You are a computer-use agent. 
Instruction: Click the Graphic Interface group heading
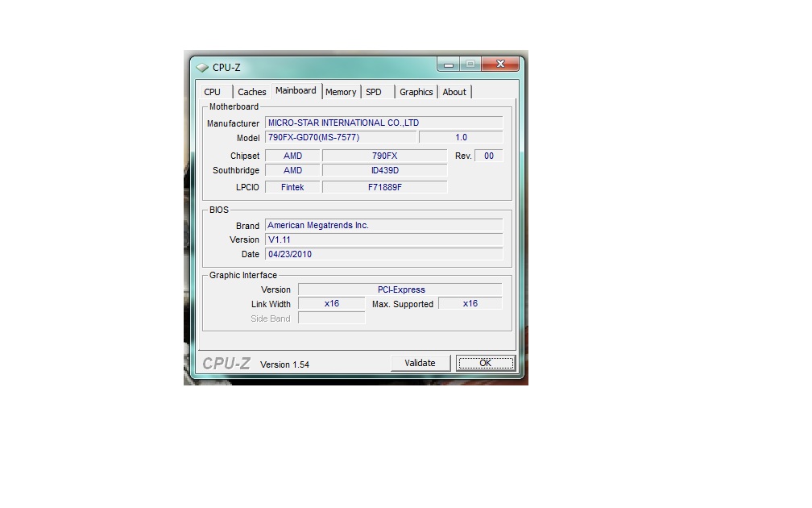click(x=243, y=275)
